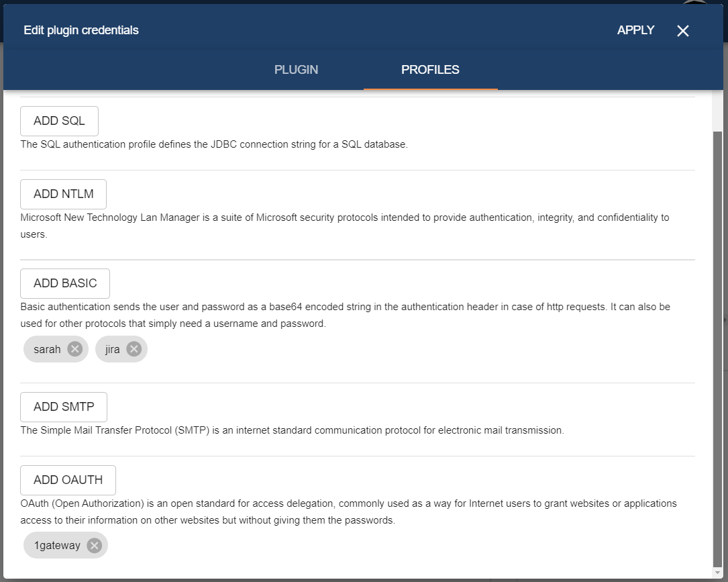Viewport: 728px width, 582px height.
Task: Add a new NTLM profile
Action: (x=63, y=194)
